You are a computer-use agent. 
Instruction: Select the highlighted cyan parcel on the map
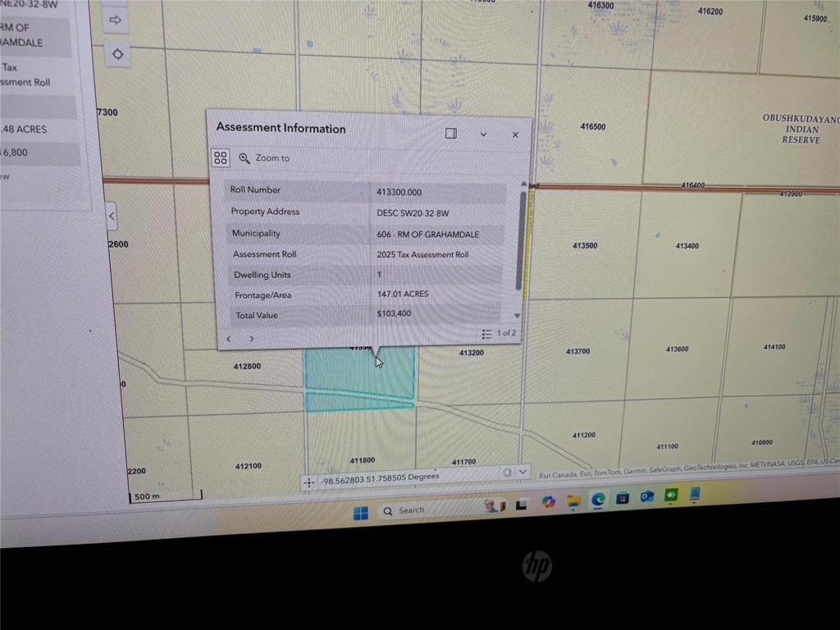pos(358,377)
